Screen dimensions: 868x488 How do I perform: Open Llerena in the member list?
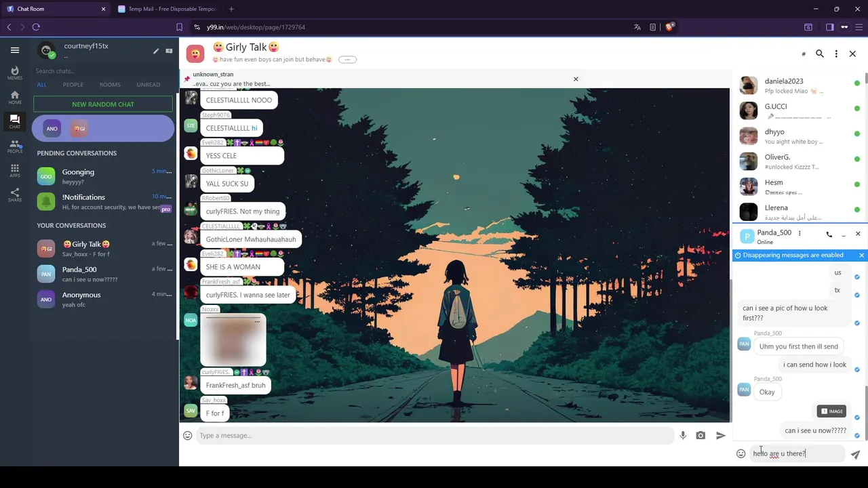[x=800, y=212]
